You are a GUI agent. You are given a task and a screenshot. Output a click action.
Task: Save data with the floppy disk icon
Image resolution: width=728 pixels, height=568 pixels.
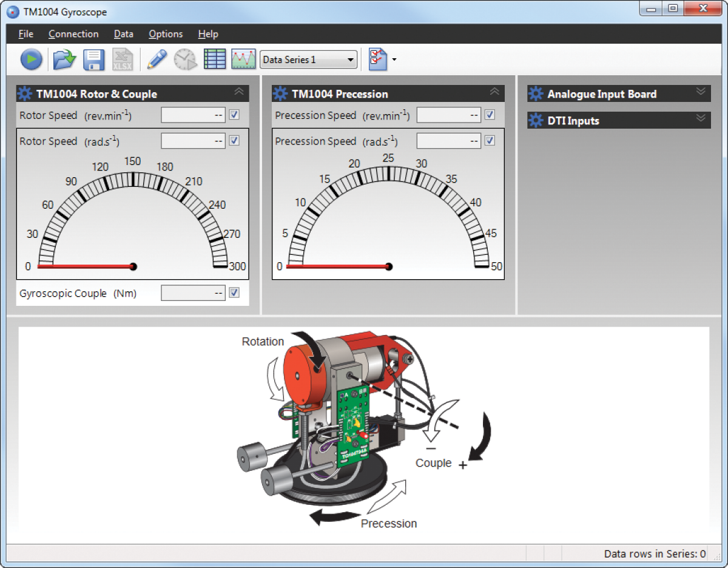(94, 59)
